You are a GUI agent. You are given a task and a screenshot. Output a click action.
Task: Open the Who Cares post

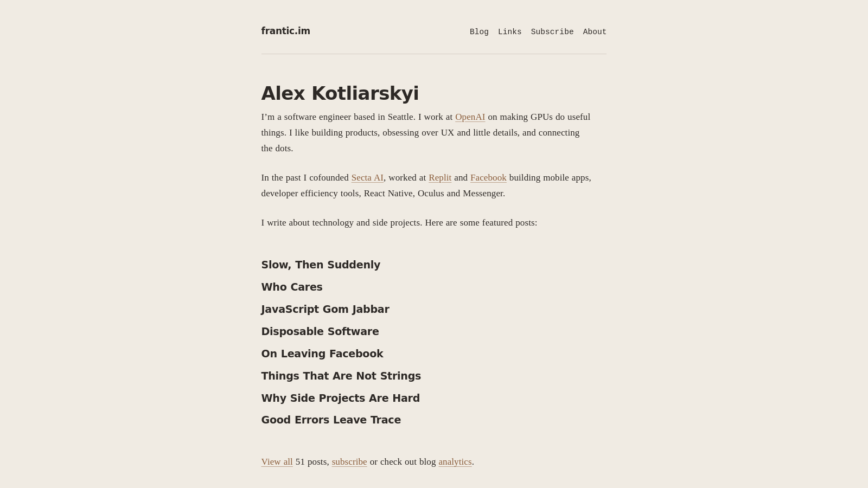291,287
